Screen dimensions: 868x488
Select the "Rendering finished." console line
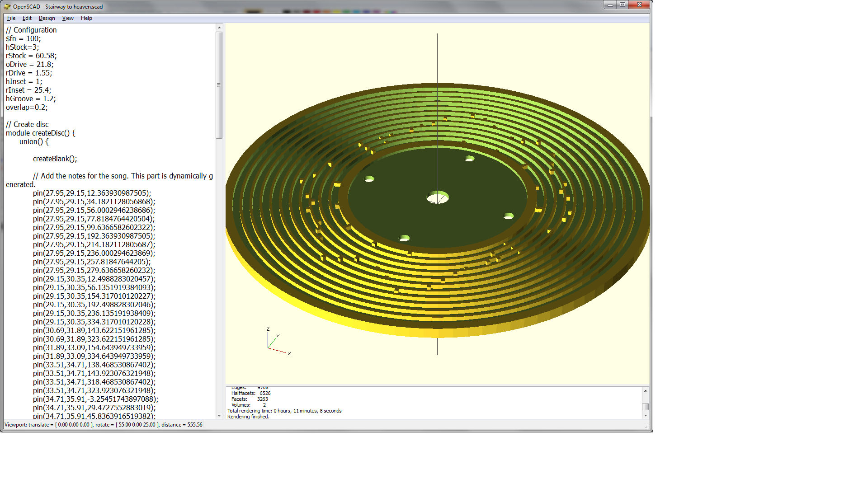[x=249, y=416]
